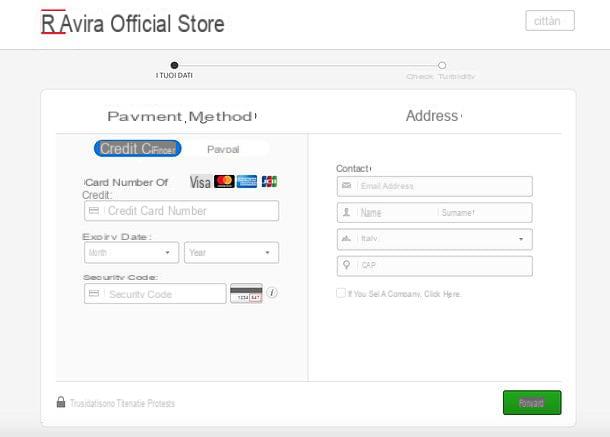The height and width of the screenshot is (437, 610).
Task: Click the envelope icon in email field
Action: tap(346, 186)
